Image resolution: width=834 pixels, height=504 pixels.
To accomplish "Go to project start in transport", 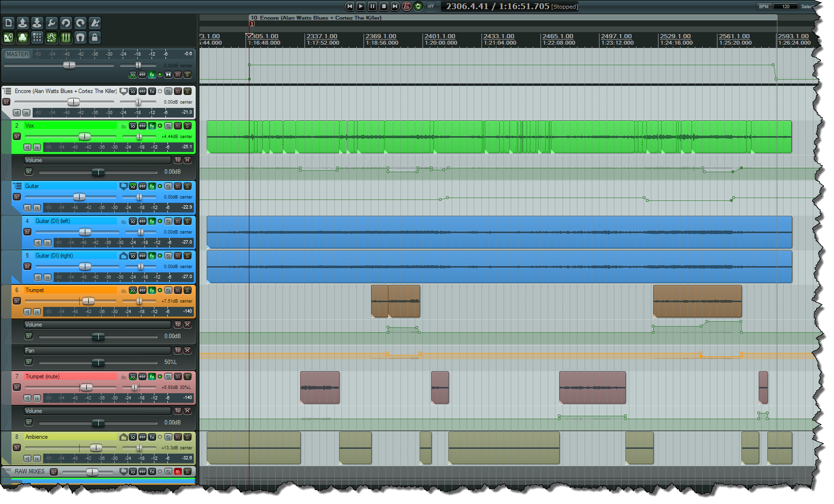I will tap(350, 6).
